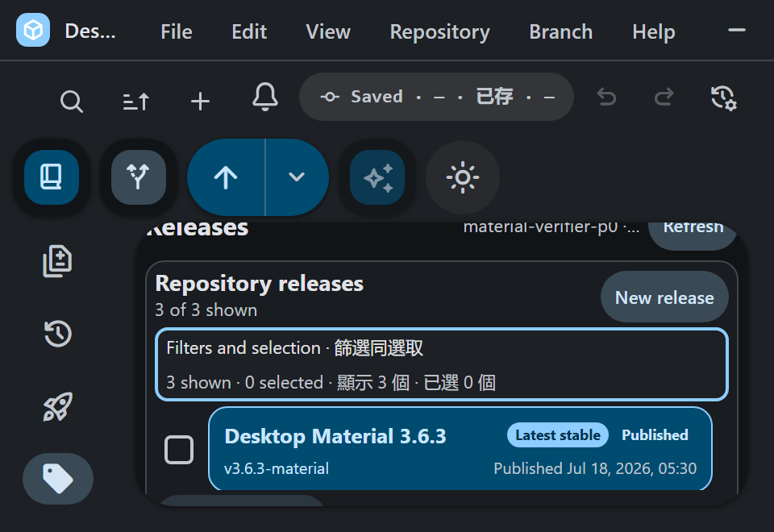Click the Filters and selection panel
The image size is (774, 532).
tap(441, 364)
